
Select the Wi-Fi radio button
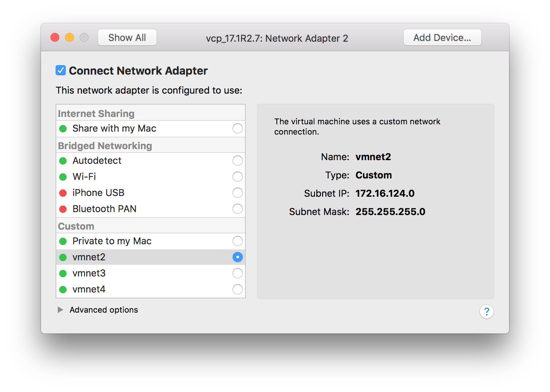pyautogui.click(x=237, y=177)
